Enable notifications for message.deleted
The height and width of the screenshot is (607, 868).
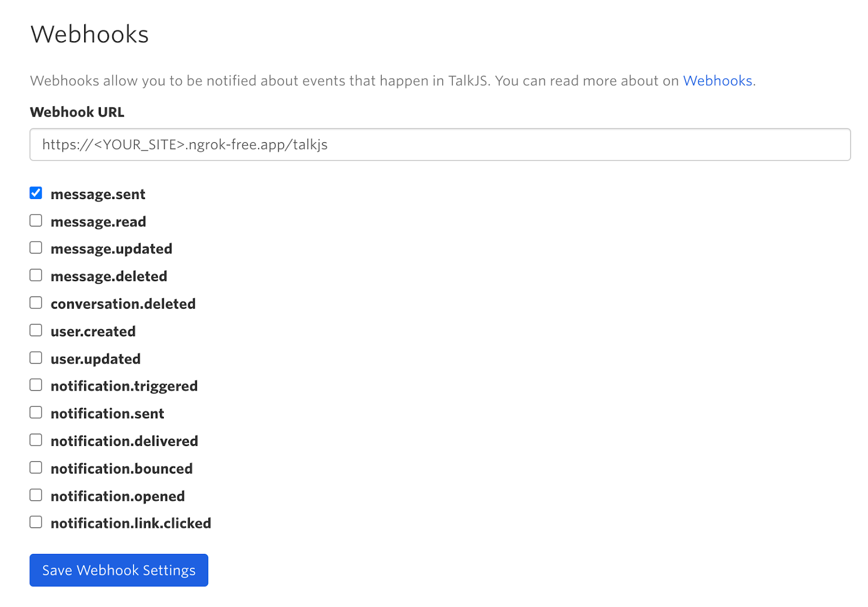coord(35,275)
